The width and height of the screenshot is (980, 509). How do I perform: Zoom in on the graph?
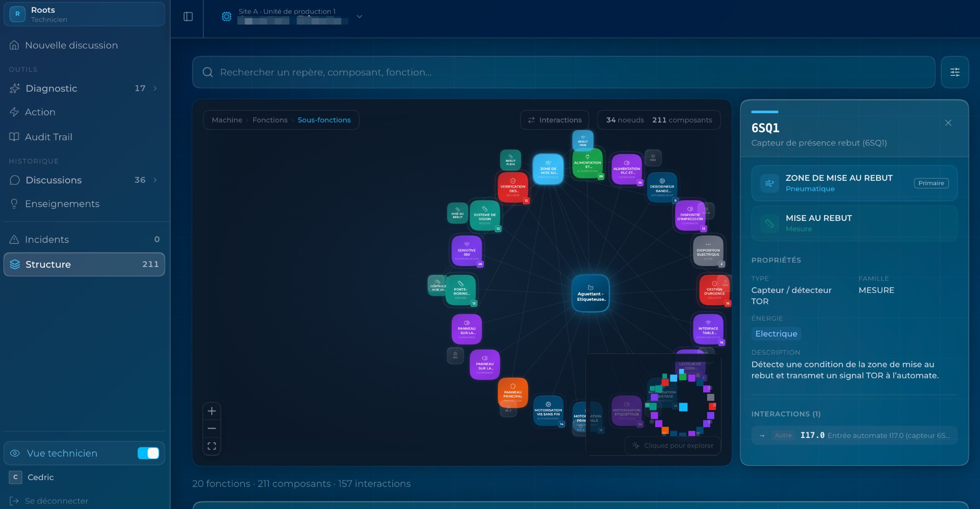click(212, 411)
